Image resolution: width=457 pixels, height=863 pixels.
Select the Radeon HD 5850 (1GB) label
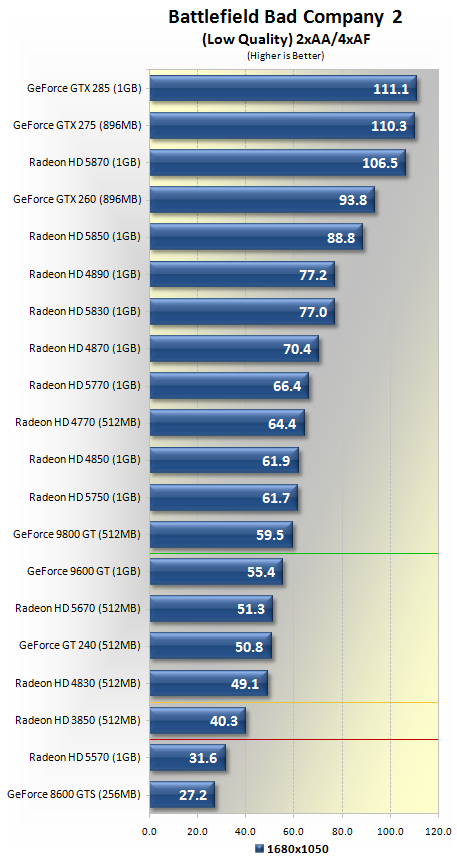85,237
